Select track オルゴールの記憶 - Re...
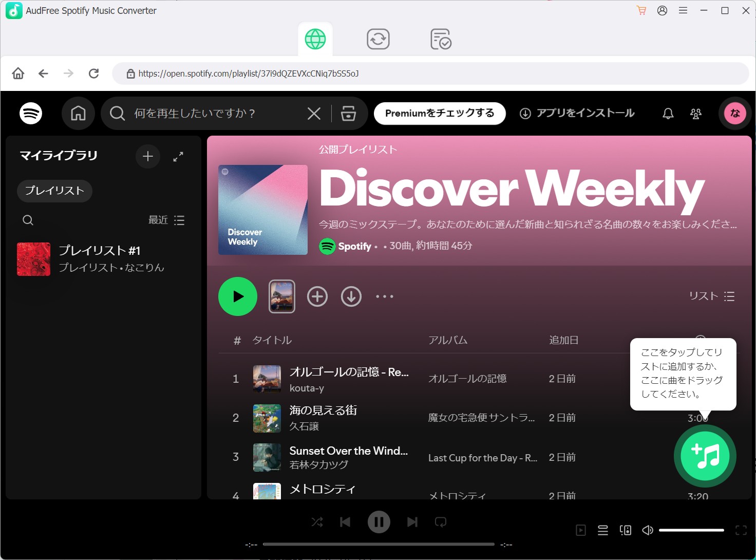 pyautogui.click(x=349, y=372)
